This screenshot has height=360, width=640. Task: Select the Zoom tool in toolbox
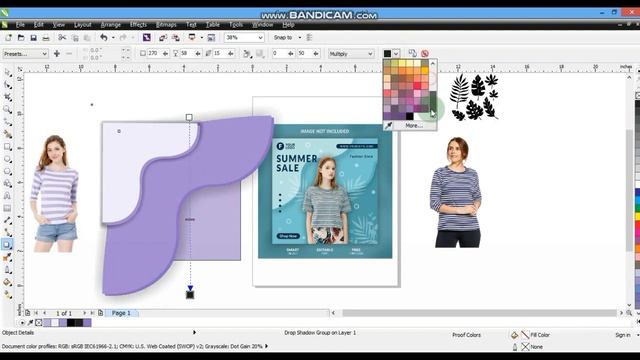7,109
